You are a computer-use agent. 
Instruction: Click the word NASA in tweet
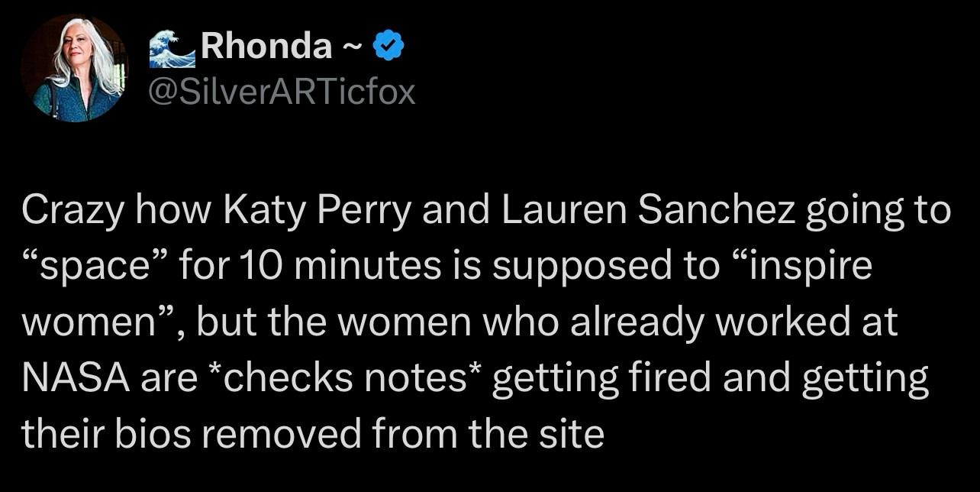tap(74, 378)
